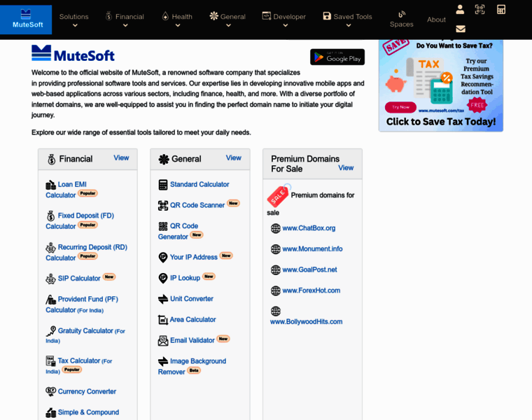Open the user account icon
The height and width of the screenshot is (420, 532).
click(x=460, y=10)
